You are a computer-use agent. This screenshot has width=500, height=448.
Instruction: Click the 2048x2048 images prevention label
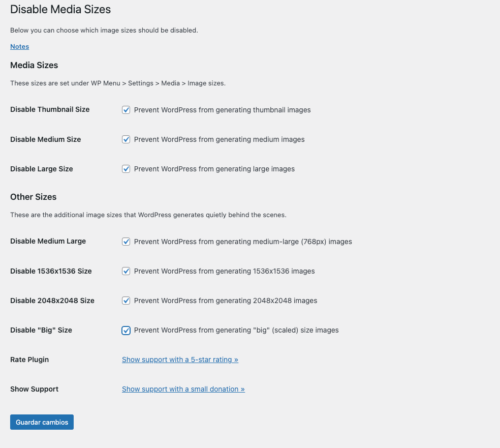[226, 301]
